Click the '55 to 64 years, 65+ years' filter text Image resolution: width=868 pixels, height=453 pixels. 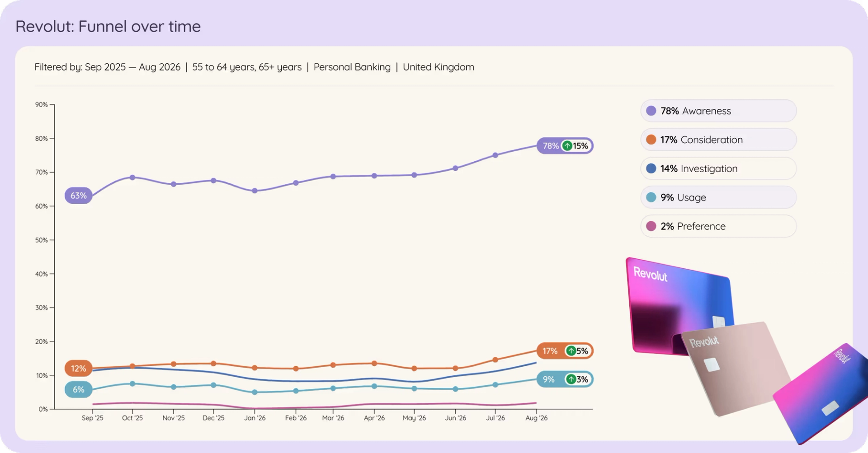(x=247, y=67)
